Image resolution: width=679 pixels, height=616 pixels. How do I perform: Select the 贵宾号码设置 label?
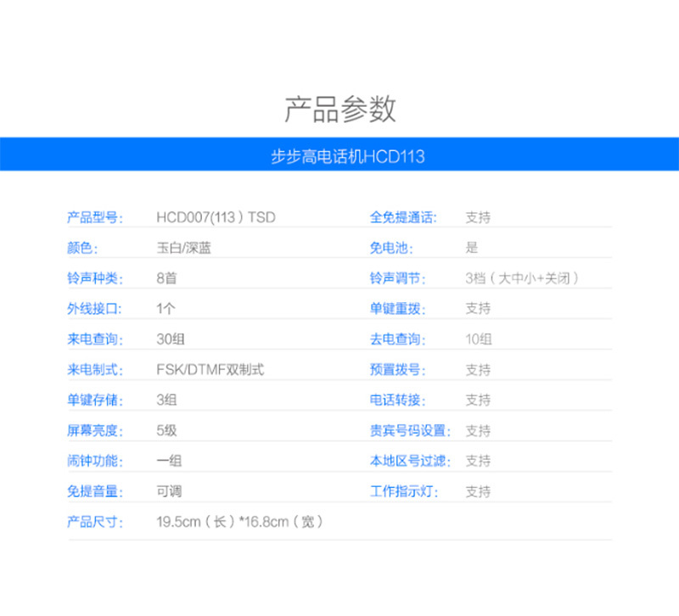410,431
